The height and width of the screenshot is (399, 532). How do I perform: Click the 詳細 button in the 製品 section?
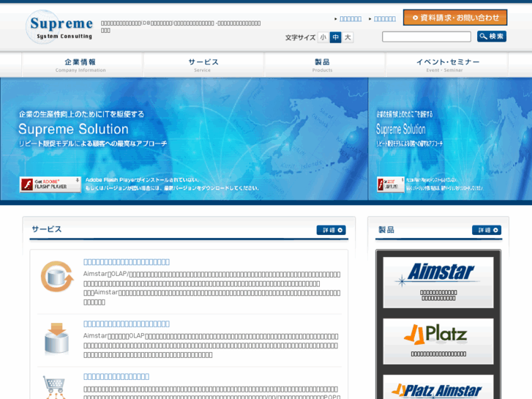pos(487,230)
